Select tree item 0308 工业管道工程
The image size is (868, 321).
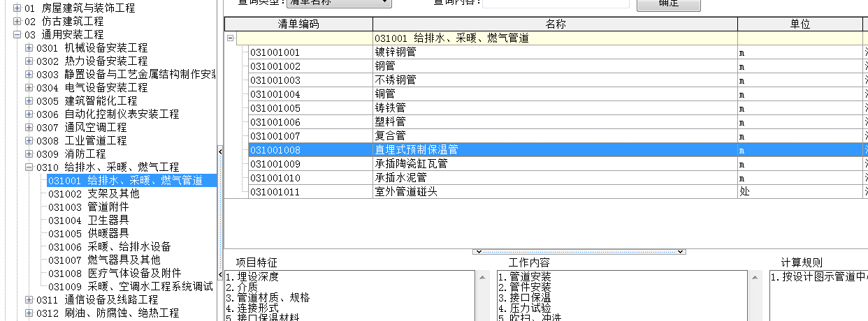[82, 141]
